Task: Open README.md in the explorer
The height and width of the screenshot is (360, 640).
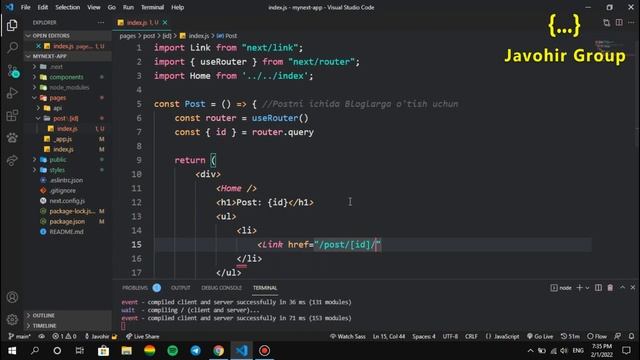Action: 67,231
